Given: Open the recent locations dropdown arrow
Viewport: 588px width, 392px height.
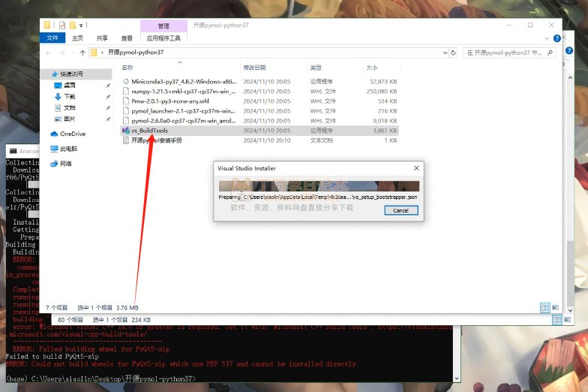Looking at the screenshot, I should pyautogui.click(x=73, y=53).
